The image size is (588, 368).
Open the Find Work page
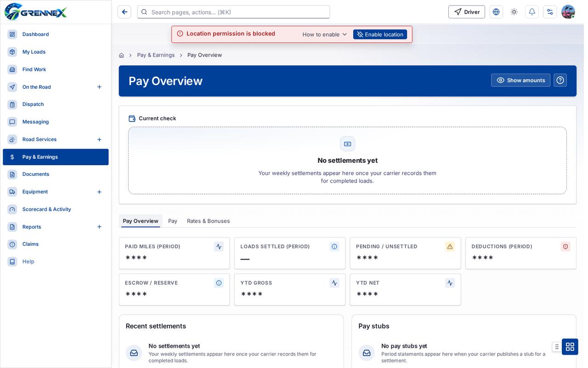(x=56, y=69)
